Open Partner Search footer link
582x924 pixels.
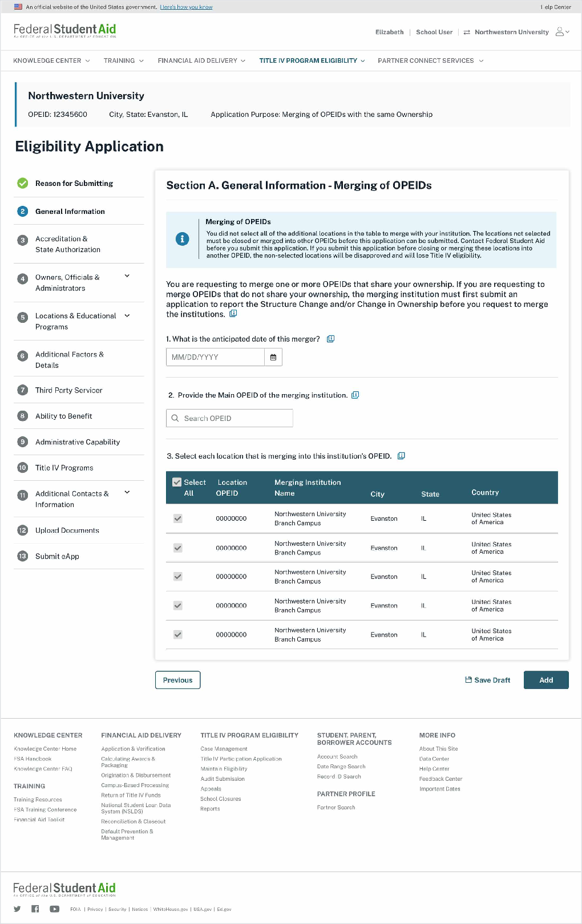pyautogui.click(x=336, y=808)
